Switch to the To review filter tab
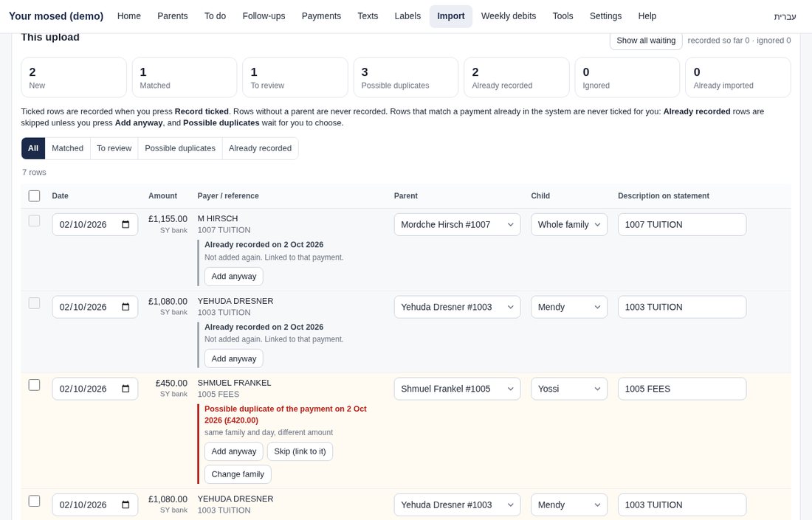 114,148
